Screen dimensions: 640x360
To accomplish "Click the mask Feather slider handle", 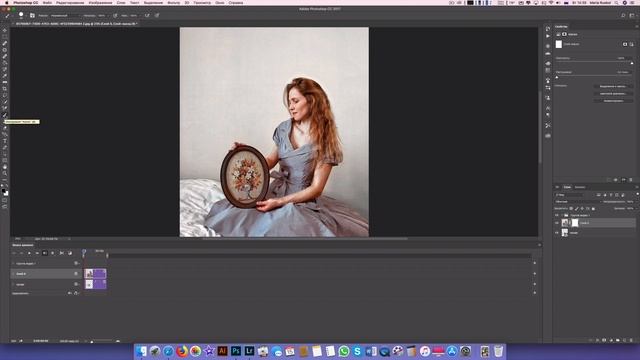I will coord(557,77).
